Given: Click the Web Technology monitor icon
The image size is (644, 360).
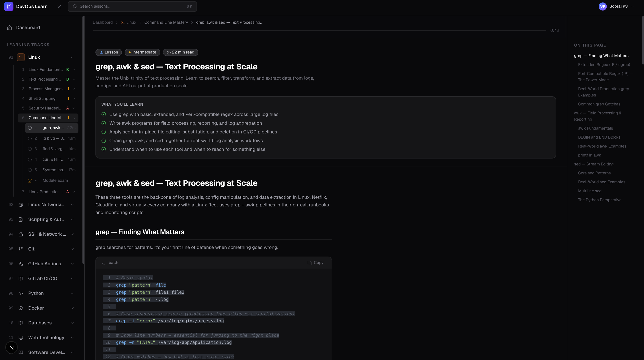Looking at the screenshot, I should pos(21,338).
